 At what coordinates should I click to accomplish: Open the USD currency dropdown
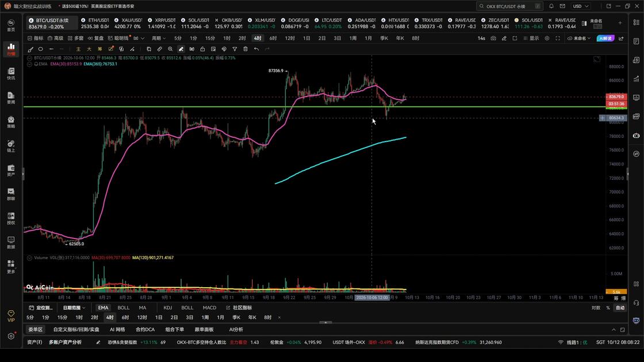(581, 6)
